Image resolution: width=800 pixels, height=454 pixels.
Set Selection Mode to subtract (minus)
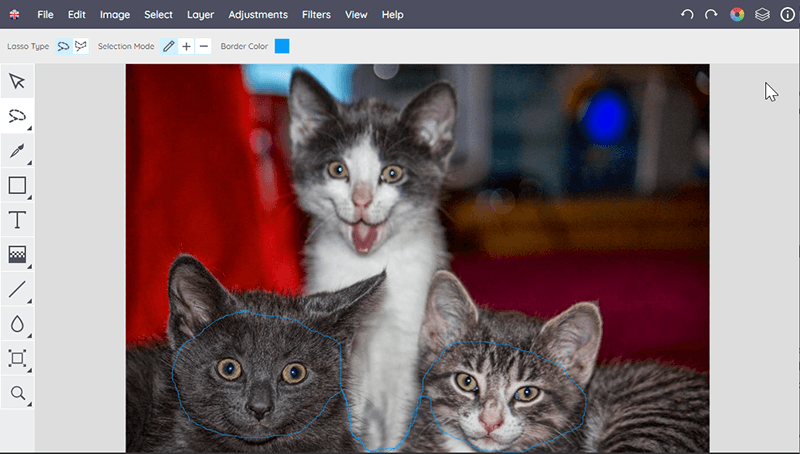204,46
